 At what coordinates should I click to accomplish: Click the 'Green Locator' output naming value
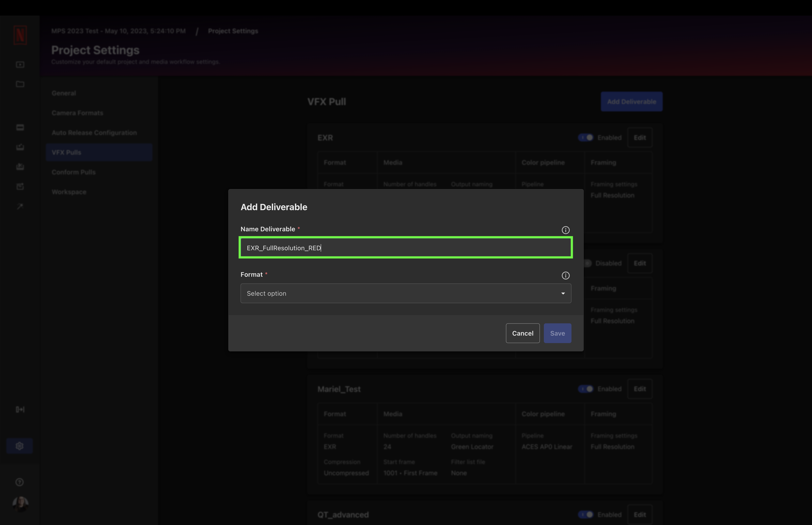tap(472, 447)
